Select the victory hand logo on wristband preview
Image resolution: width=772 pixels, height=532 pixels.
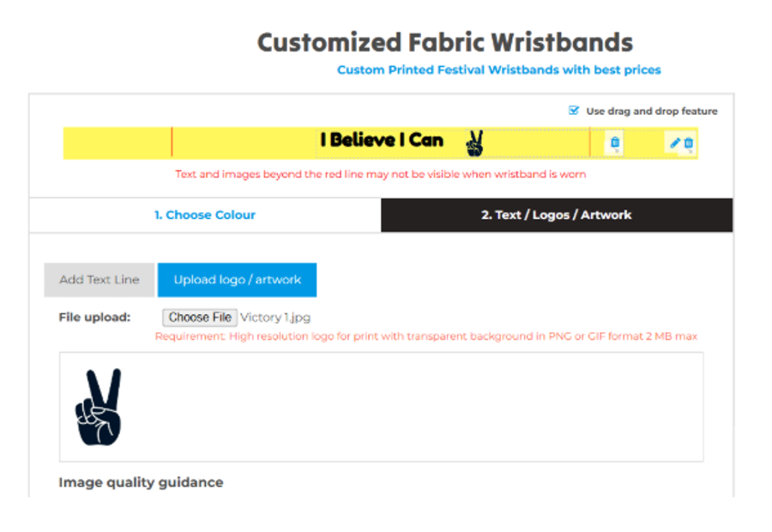click(x=474, y=143)
